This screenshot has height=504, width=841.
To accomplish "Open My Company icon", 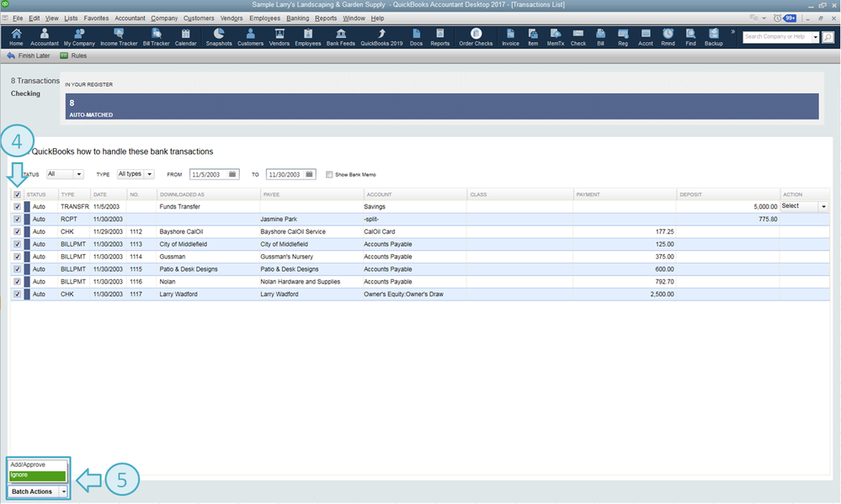I will (79, 37).
